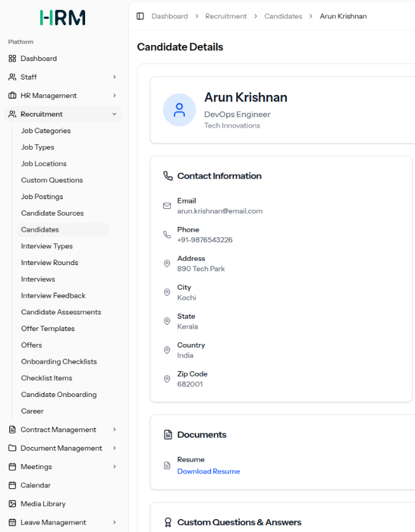The width and height of the screenshot is (415, 532).
Task: Click the Media Library image icon
Action: (x=12, y=504)
